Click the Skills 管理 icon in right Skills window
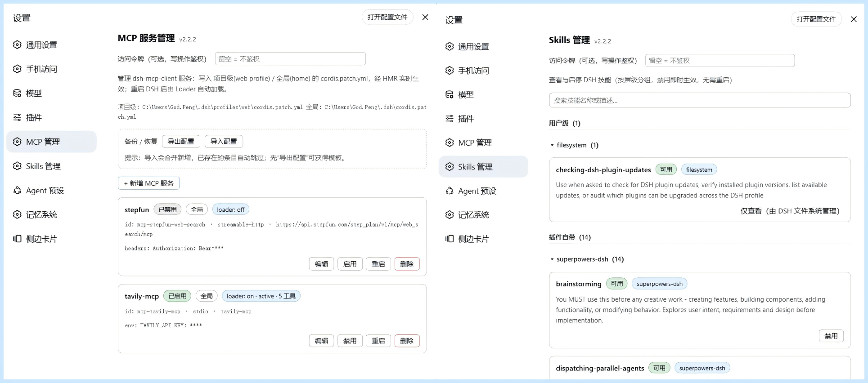Image resolution: width=868 pixels, height=383 pixels. (x=450, y=167)
